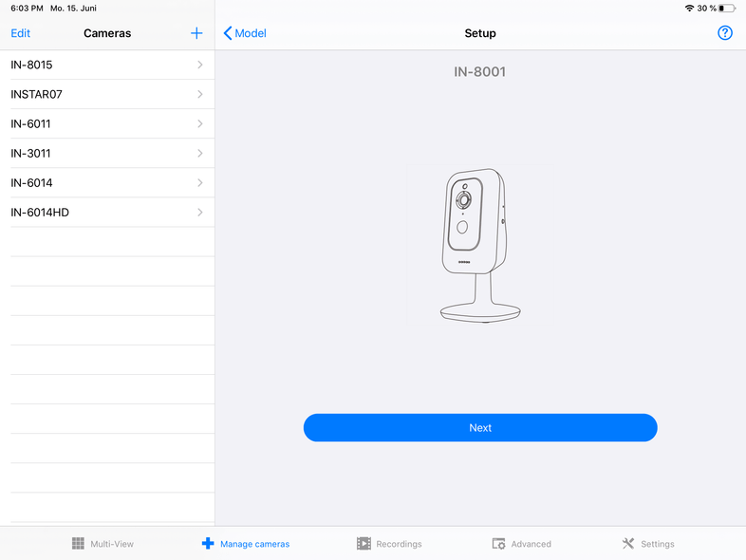Image resolution: width=746 pixels, height=560 pixels.
Task: Check the battery status indicator
Action: 727,8
